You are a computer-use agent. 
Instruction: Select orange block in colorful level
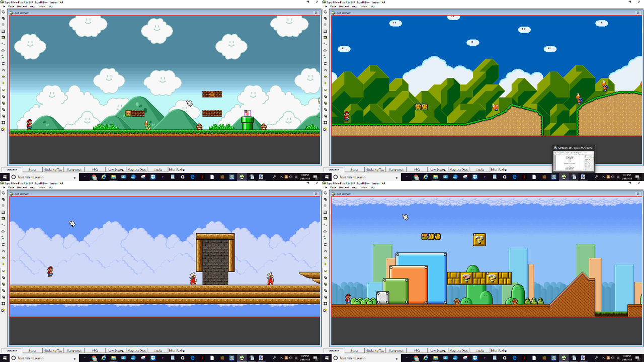click(409, 285)
